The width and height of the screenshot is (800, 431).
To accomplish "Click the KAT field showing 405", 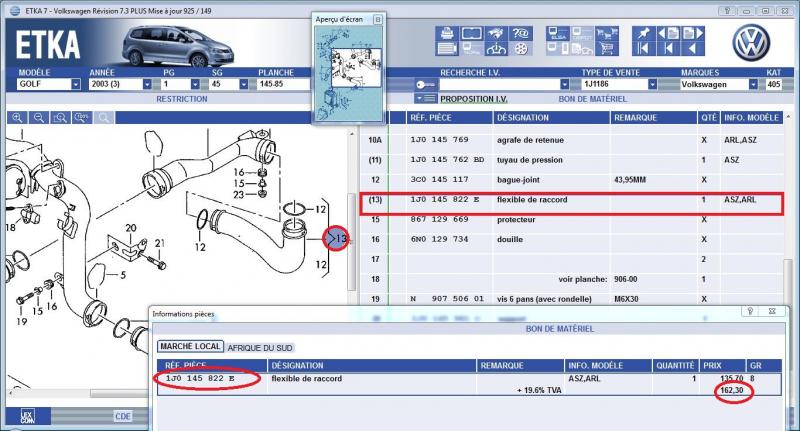I will [773, 84].
